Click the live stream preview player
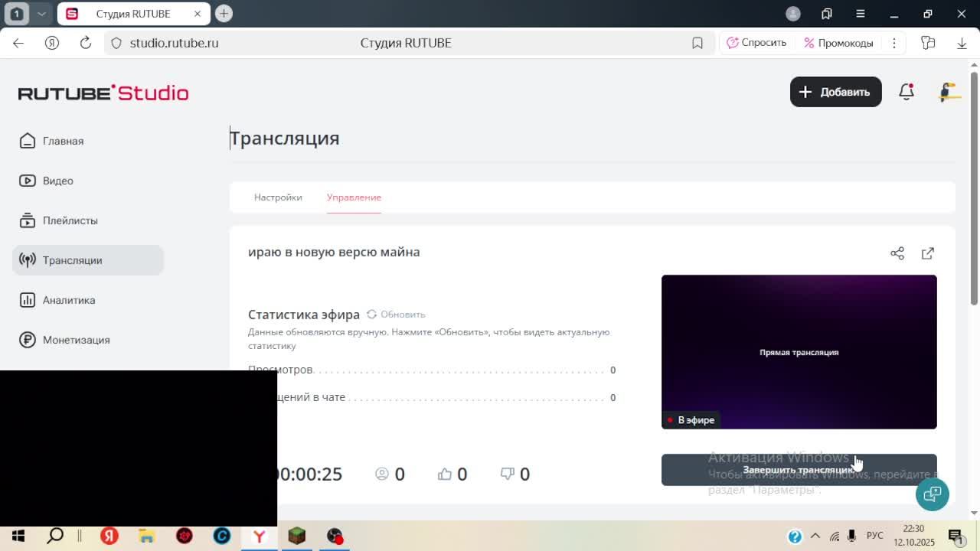Screen dimensions: 980x551 point(799,352)
